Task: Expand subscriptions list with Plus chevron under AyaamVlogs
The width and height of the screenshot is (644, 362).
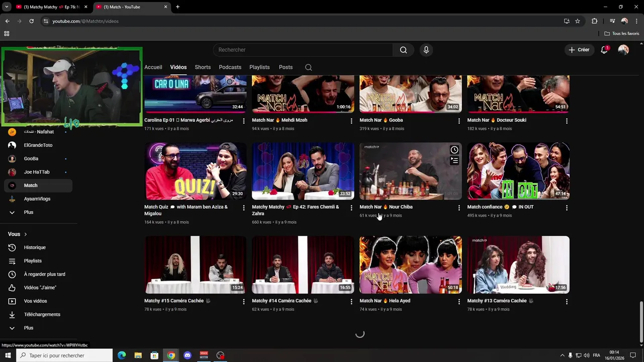Action: (x=12, y=212)
